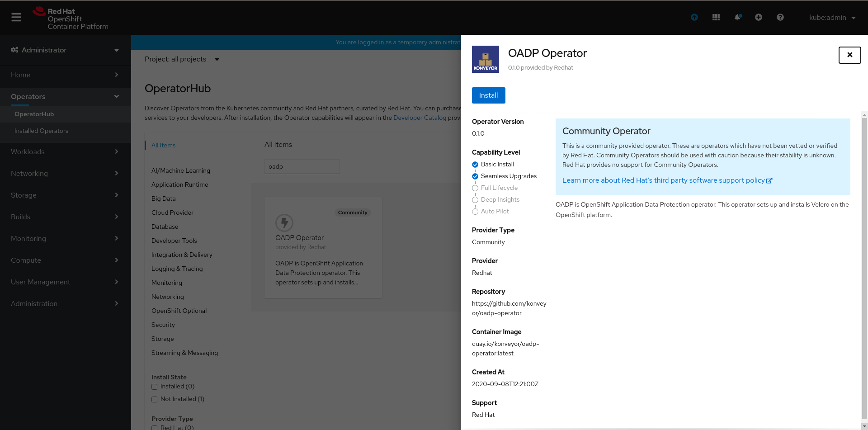Screen dimensions: 868x430
Task: Open the Project: all projects dropdown
Action: click(x=182, y=59)
